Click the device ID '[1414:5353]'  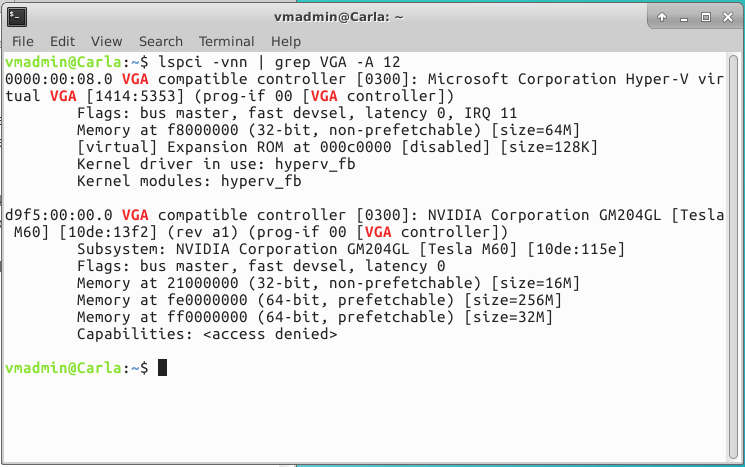tap(135, 96)
